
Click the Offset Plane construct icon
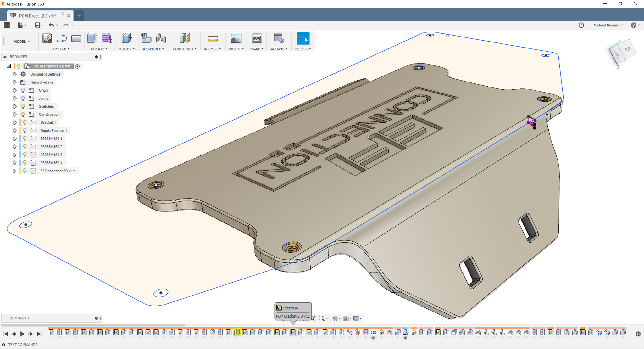tap(185, 38)
